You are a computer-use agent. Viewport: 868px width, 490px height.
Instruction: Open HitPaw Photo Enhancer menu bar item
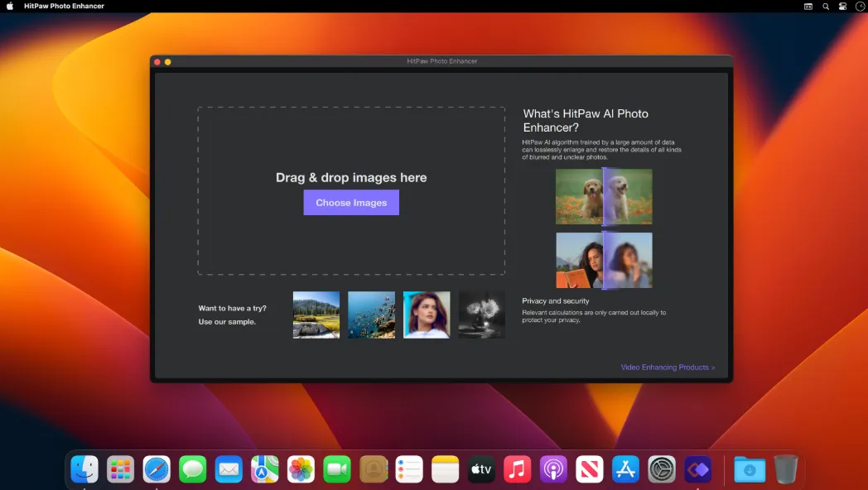65,6
